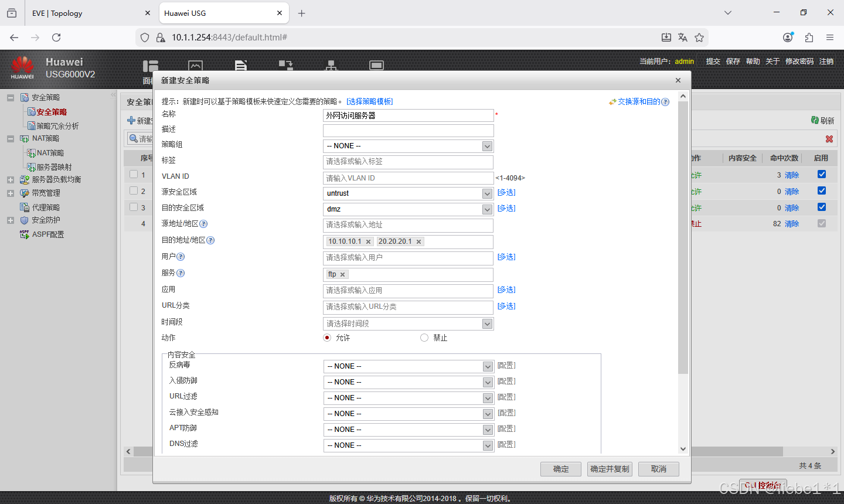The image size is (844, 504).
Task: Collapse the NAT策略 tree node in sidebar
Action: (x=10, y=138)
